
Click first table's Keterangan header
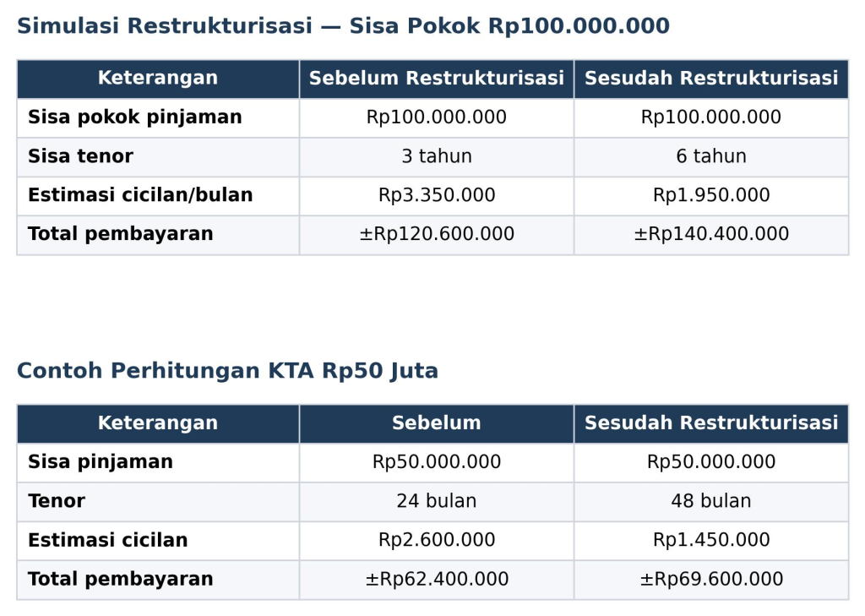(x=158, y=79)
